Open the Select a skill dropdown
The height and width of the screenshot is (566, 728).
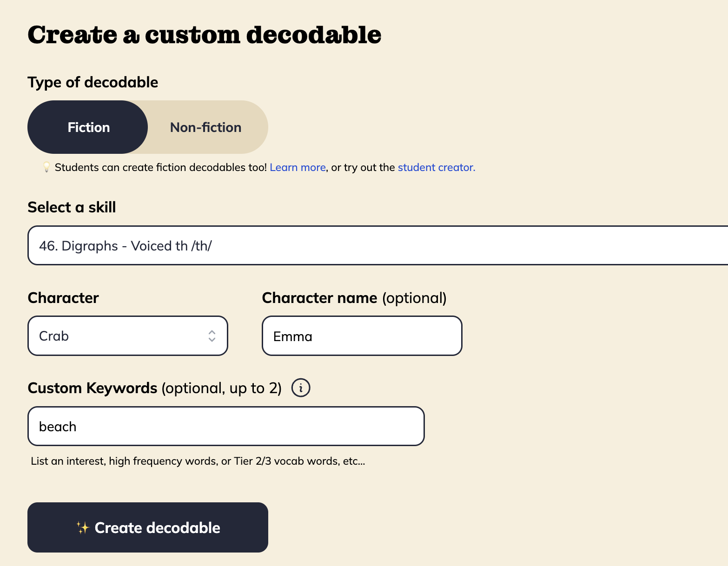[x=377, y=245]
